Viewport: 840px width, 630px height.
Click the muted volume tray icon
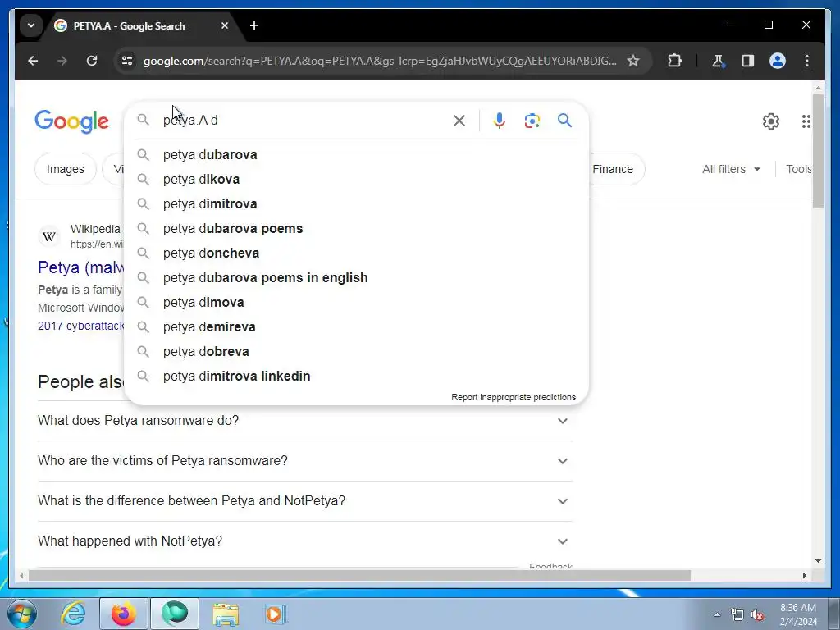(757, 615)
